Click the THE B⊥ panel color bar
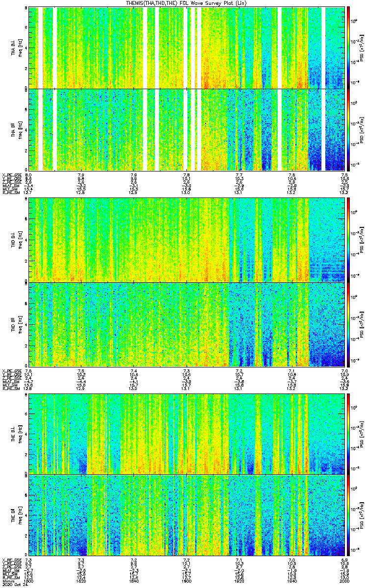Image resolution: width=368 pixels, height=588 pixels. (x=348, y=432)
